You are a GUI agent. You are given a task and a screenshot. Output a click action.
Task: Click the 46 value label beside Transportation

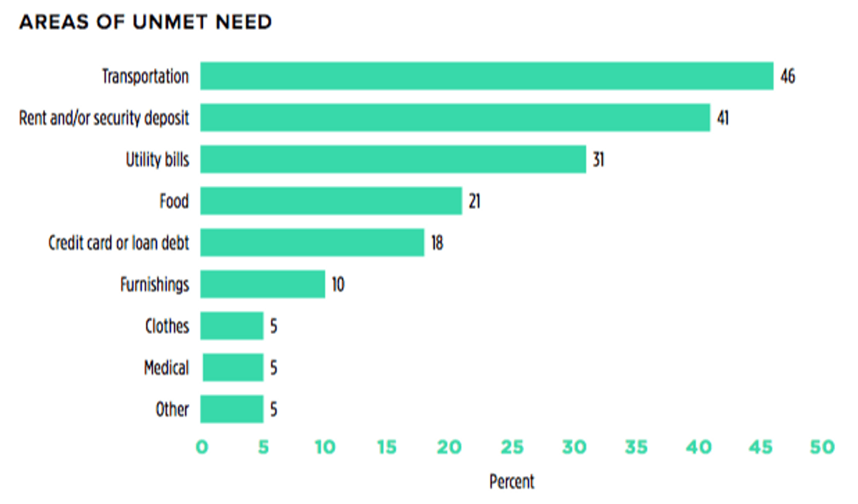click(x=787, y=76)
